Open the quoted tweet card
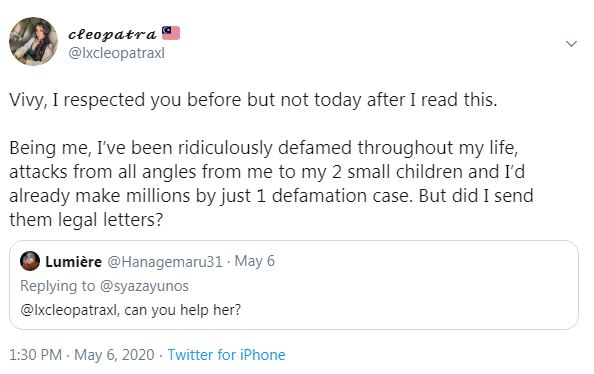The width and height of the screenshot is (594, 374). [294, 285]
